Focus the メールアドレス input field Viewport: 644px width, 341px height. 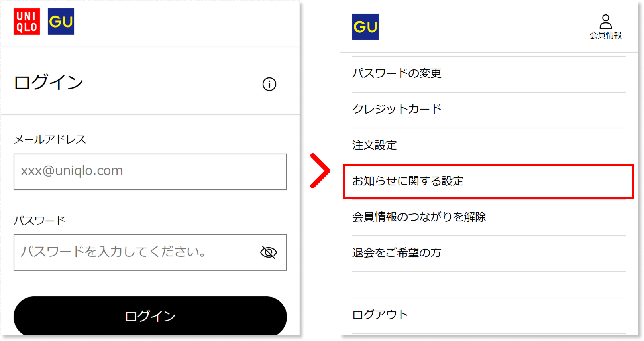pyautogui.click(x=150, y=172)
